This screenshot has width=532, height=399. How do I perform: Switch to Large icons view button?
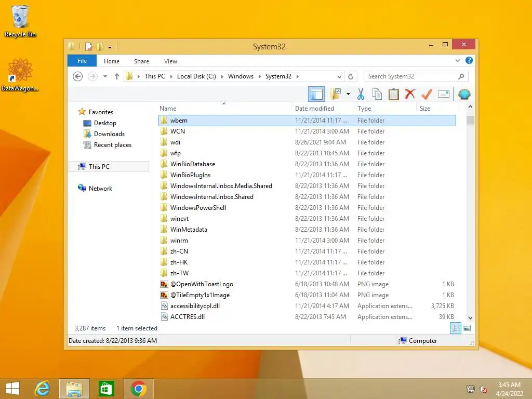[x=467, y=328]
